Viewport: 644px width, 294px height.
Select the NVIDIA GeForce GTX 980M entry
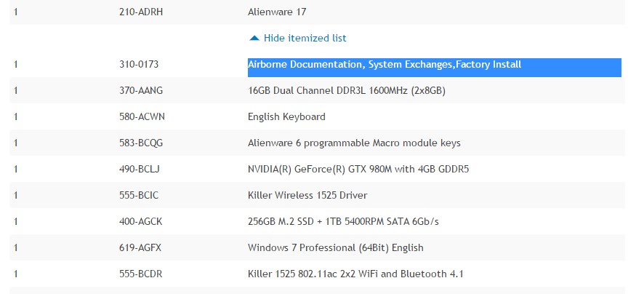(x=358, y=169)
